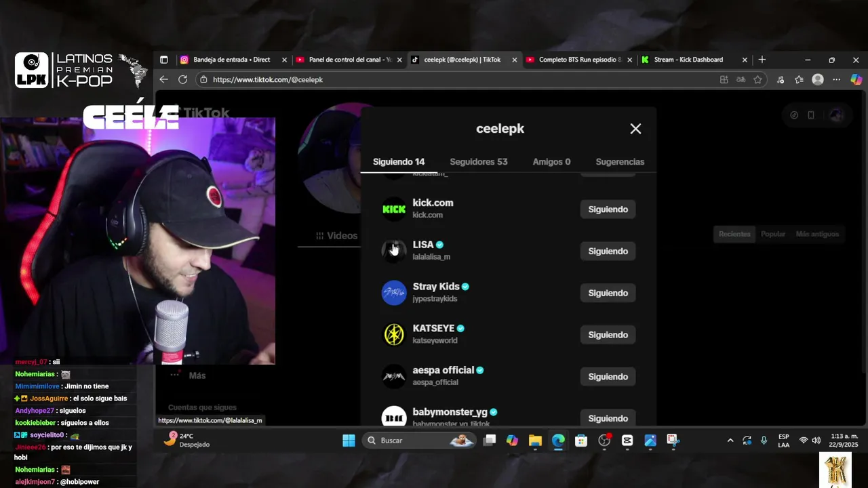Click the jypestraykids username text
This screenshot has width=868, height=488.
tap(435, 299)
